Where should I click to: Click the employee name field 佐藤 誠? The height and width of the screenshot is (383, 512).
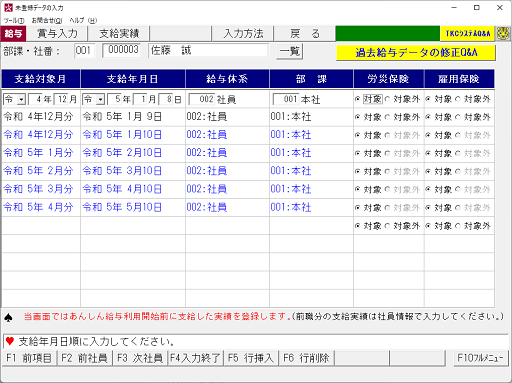point(208,51)
